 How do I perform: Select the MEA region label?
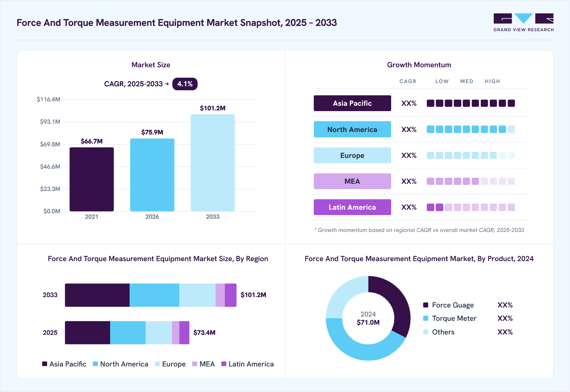tap(352, 181)
